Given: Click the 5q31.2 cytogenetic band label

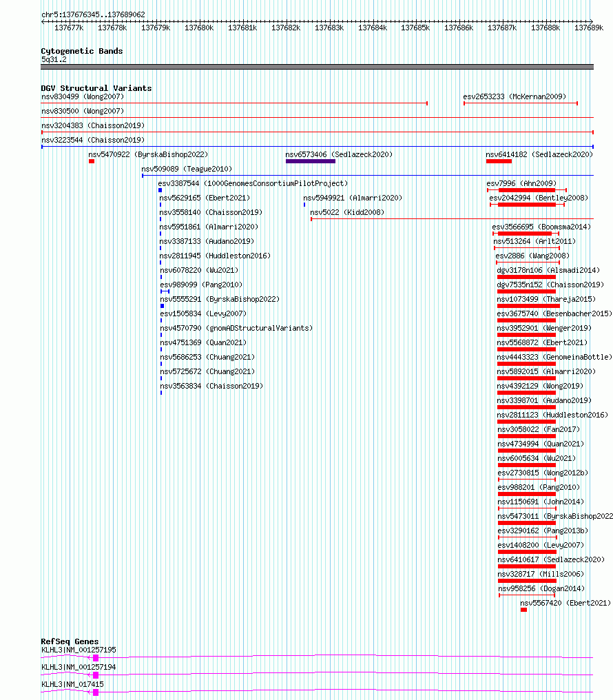Looking at the screenshot, I should [54, 59].
